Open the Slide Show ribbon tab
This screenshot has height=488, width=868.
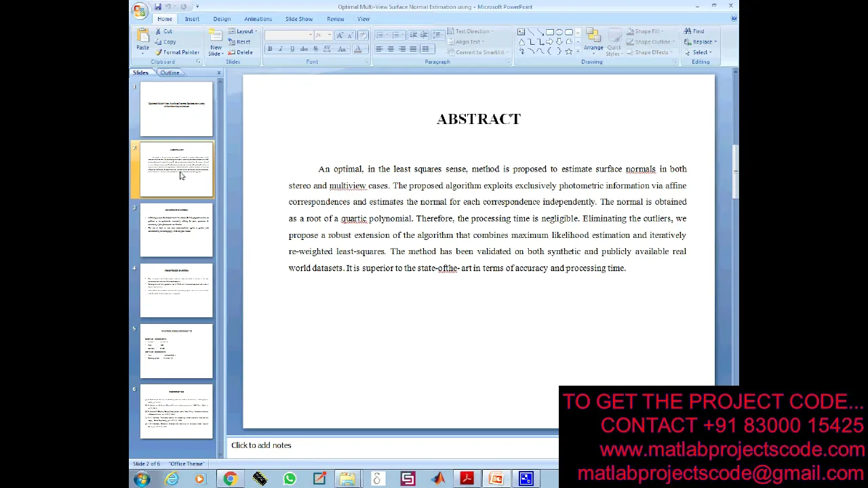click(299, 19)
